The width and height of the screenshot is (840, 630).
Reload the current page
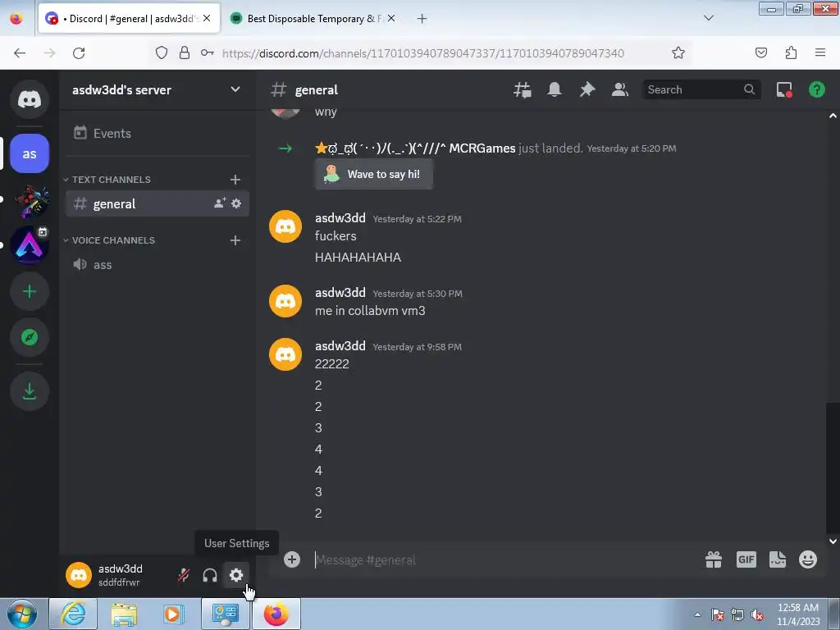[80, 52]
